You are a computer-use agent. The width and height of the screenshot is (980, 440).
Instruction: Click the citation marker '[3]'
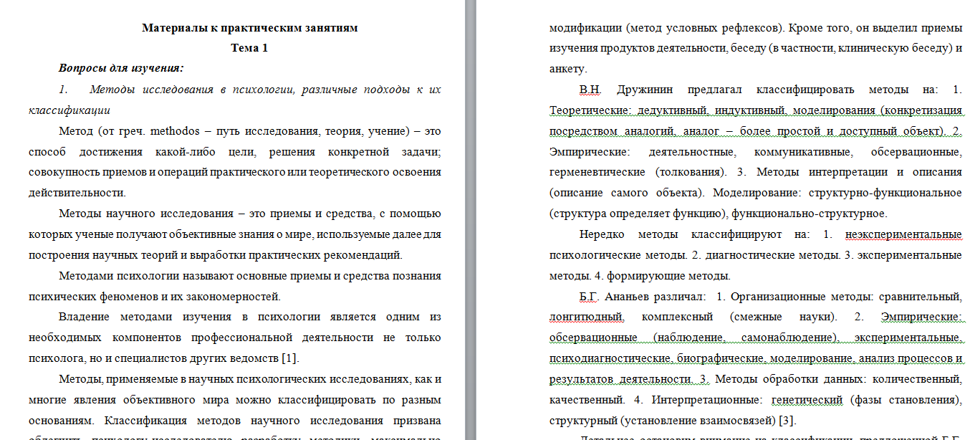click(x=785, y=421)
